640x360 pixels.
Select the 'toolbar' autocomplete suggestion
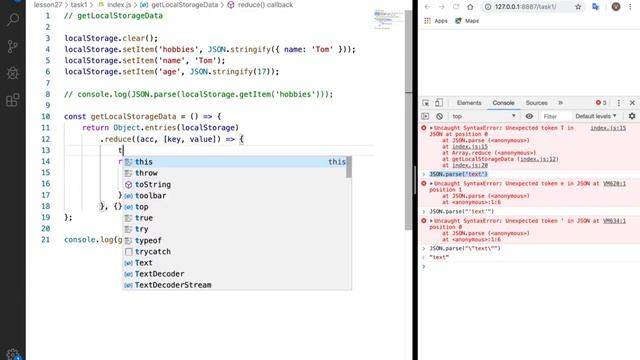(235, 196)
